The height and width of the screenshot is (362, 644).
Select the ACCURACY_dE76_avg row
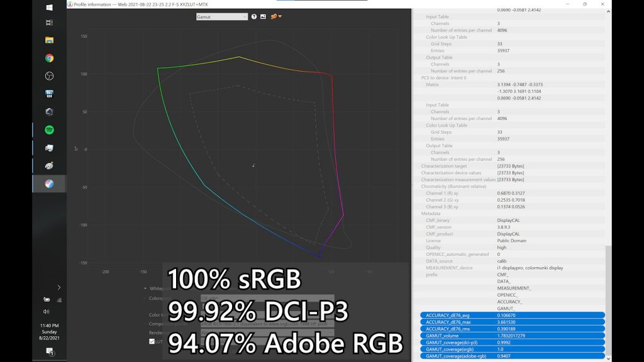pyautogui.click(x=512, y=315)
